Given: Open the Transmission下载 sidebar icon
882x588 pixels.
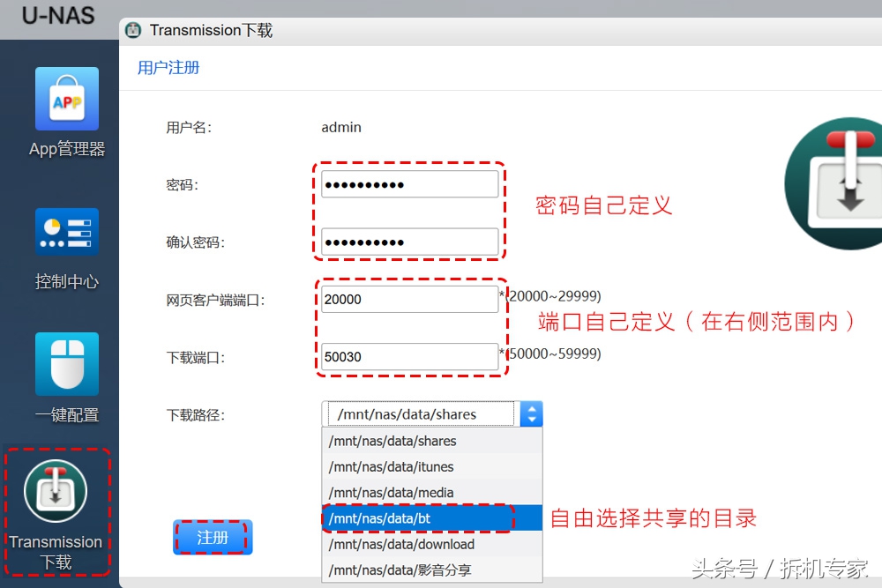Looking at the screenshot, I should [56, 491].
